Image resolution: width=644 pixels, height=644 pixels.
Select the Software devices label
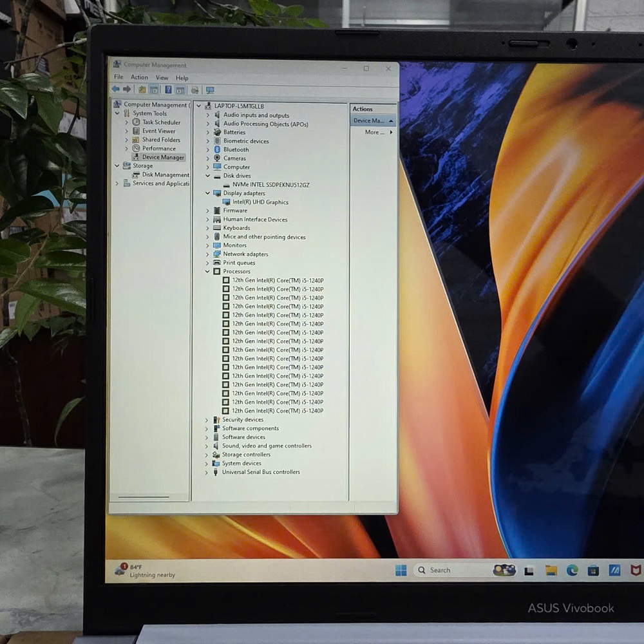[243, 437]
